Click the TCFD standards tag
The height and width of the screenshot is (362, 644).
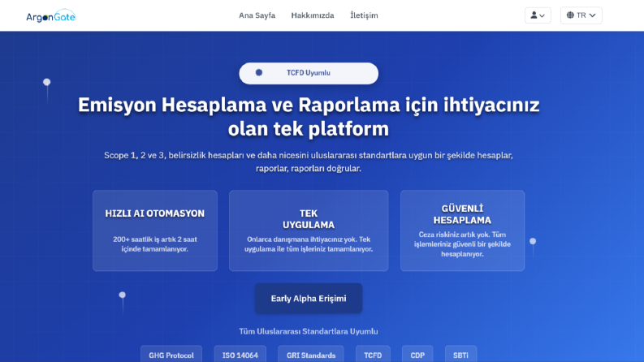[x=373, y=355]
